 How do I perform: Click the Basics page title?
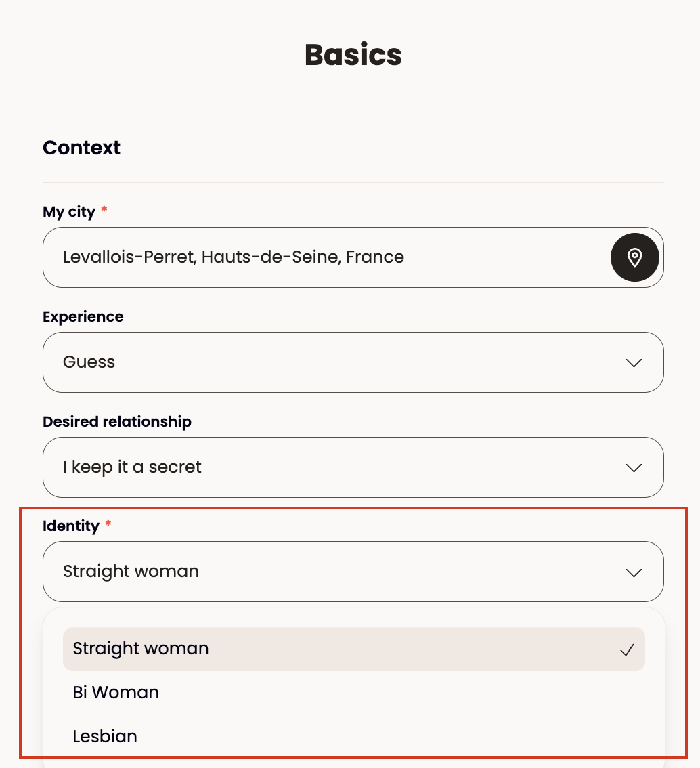click(x=353, y=54)
